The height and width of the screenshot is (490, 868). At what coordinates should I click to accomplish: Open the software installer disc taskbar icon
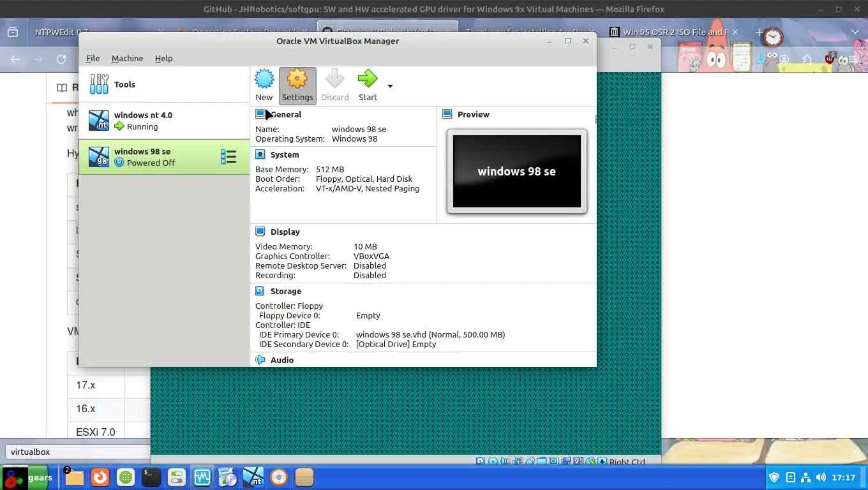[x=227, y=477]
